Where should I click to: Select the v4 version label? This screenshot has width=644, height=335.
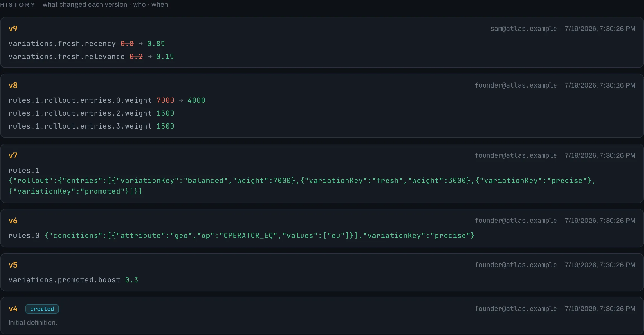13,309
